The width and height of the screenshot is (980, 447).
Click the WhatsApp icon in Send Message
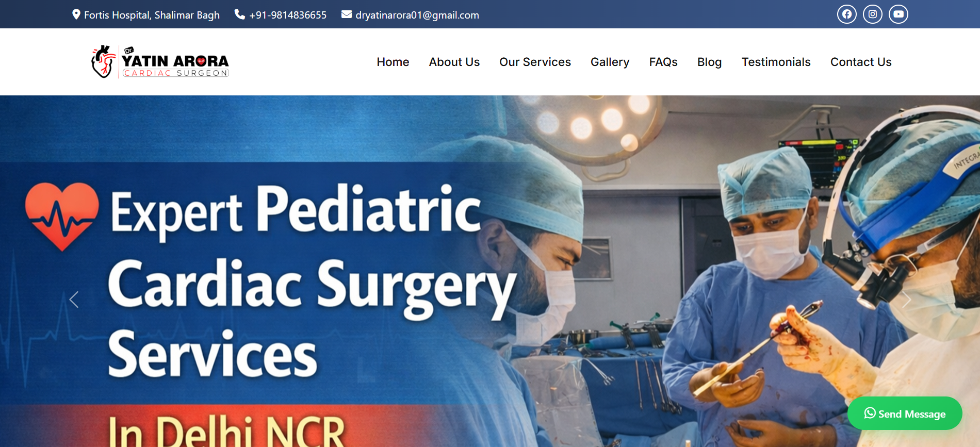coord(870,413)
